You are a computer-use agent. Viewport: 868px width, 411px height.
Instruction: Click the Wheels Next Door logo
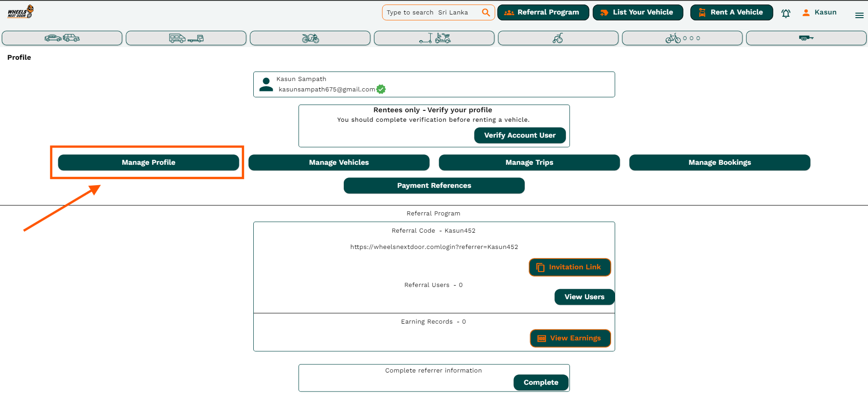[x=20, y=12]
